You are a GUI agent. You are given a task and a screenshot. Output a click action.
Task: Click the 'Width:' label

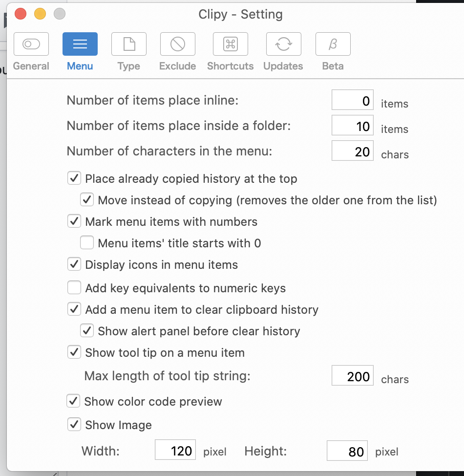tap(101, 451)
